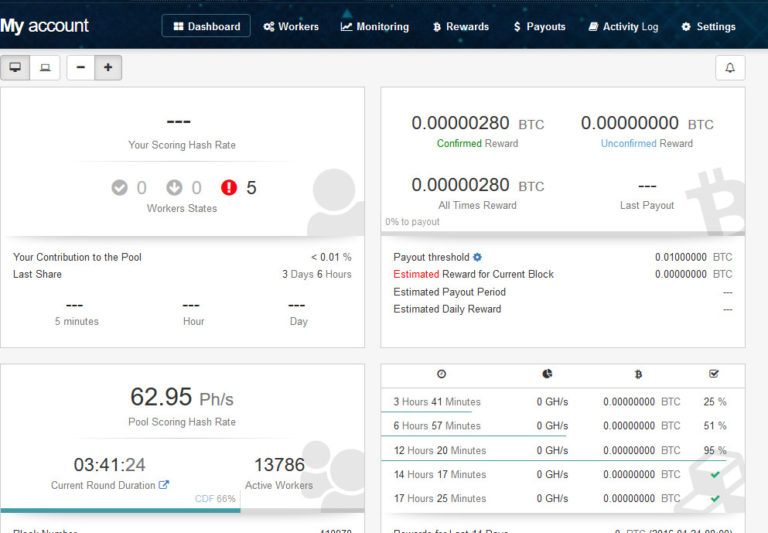Click clock column header icon
The width and height of the screenshot is (768, 533).
pos(441,374)
